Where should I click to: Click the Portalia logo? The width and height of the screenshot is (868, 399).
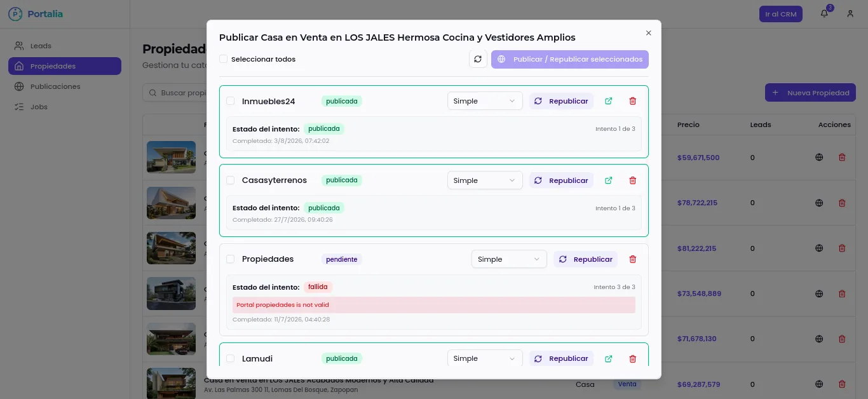(x=36, y=14)
